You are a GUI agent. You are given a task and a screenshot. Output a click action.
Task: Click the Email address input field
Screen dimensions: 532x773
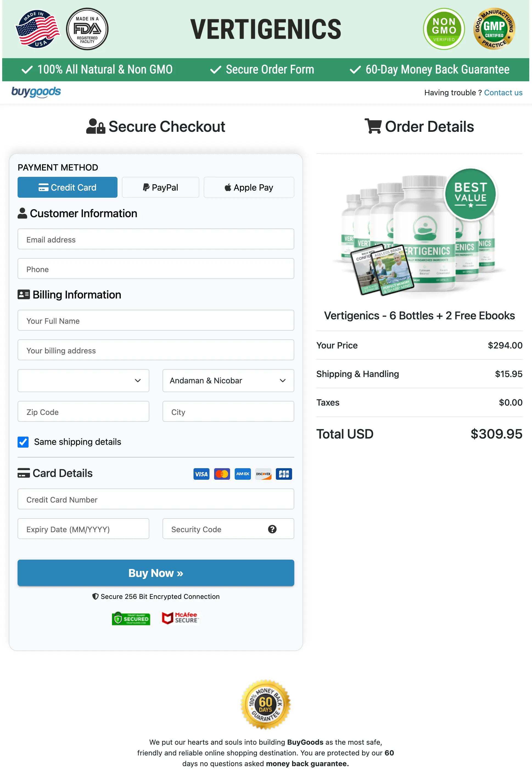click(x=156, y=239)
